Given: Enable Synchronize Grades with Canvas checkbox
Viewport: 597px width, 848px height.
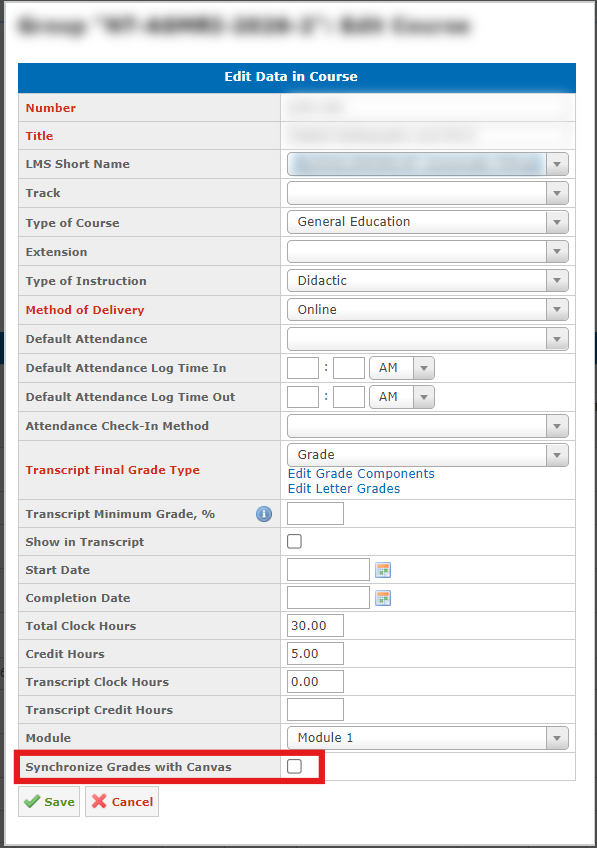Looking at the screenshot, I should (294, 766).
